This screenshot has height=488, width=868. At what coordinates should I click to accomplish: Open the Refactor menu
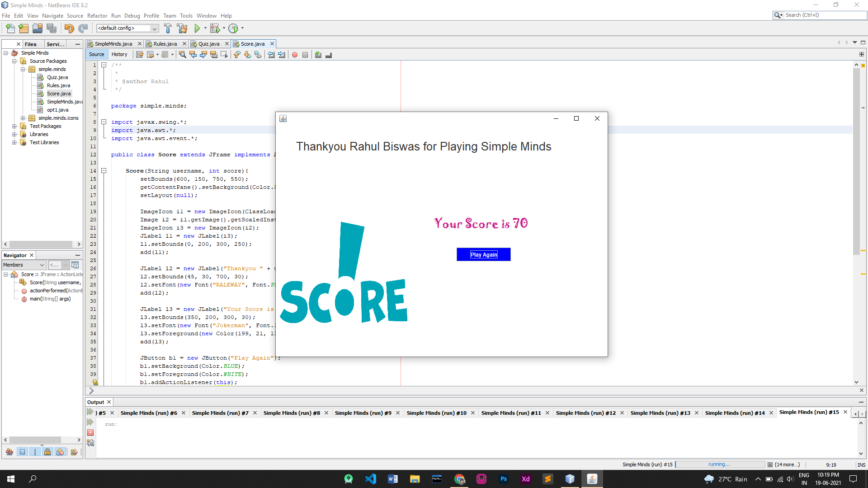point(97,15)
